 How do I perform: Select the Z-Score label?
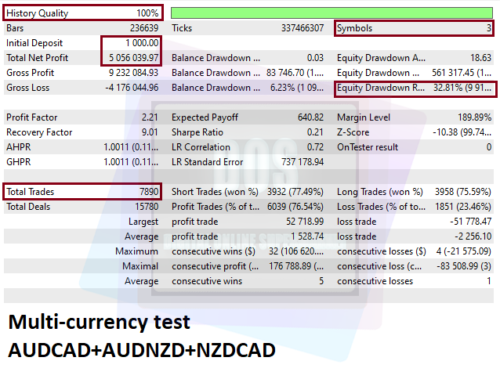pyautogui.click(x=353, y=132)
